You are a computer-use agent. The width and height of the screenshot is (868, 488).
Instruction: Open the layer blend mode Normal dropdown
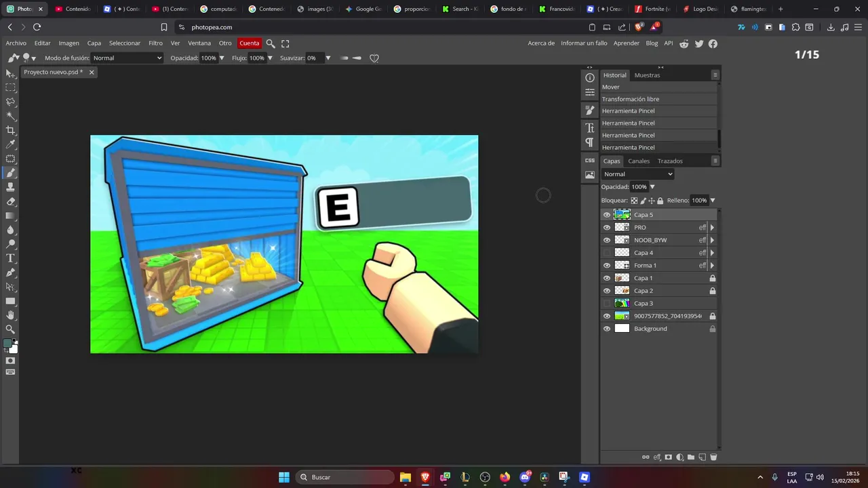[637, 174]
